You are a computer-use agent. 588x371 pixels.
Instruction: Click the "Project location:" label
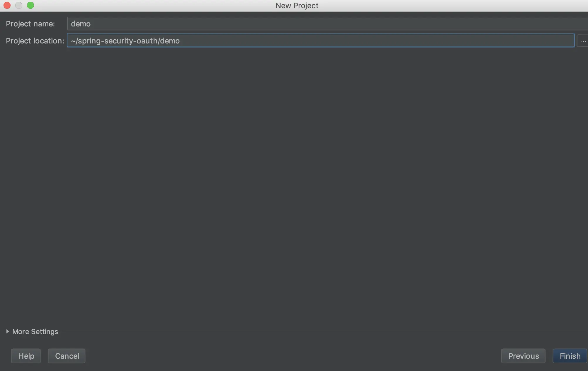pyautogui.click(x=35, y=41)
